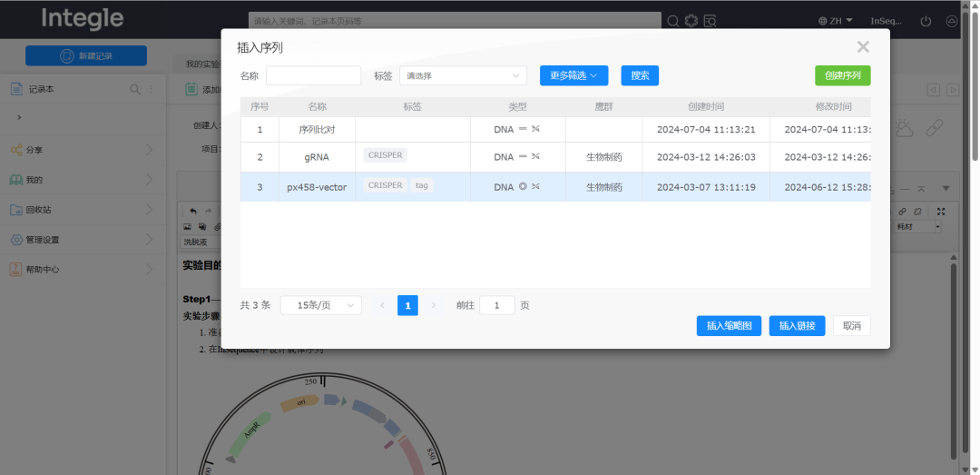Select page 1 in pagination
The height and width of the screenshot is (475, 980).
(407, 305)
